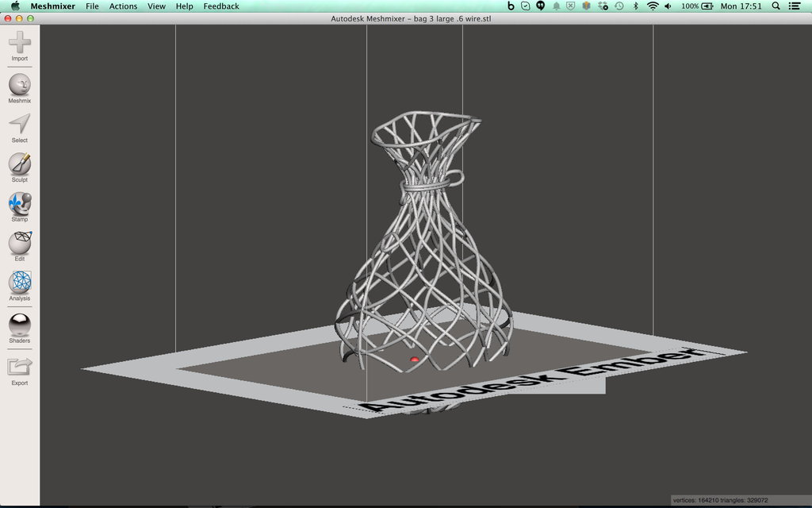Open the View menu
The height and width of the screenshot is (508, 812).
156,6
